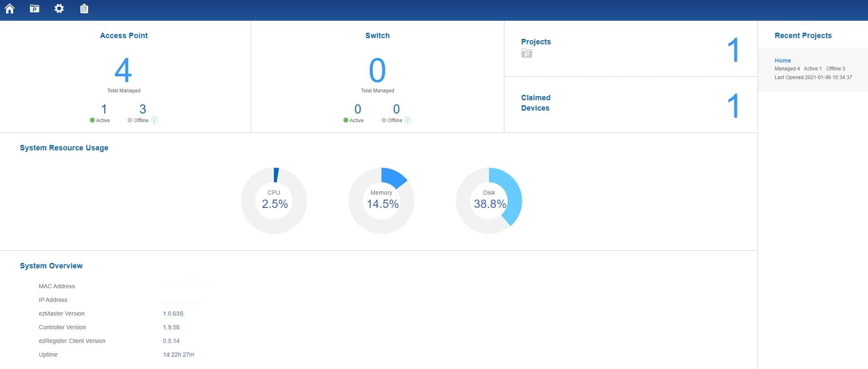Click the Memory usage donut chart

tap(381, 201)
